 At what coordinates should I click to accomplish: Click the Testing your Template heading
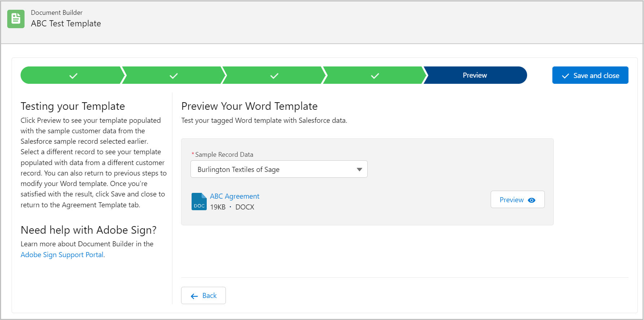73,106
